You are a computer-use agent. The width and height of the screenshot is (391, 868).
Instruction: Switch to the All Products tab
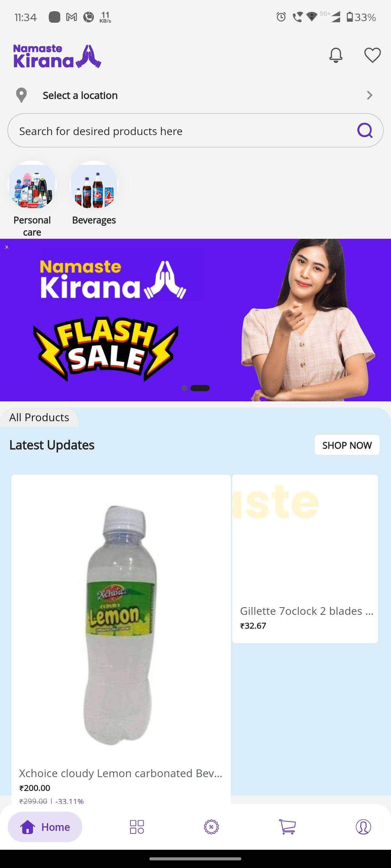pyautogui.click(x=39, y=417)
